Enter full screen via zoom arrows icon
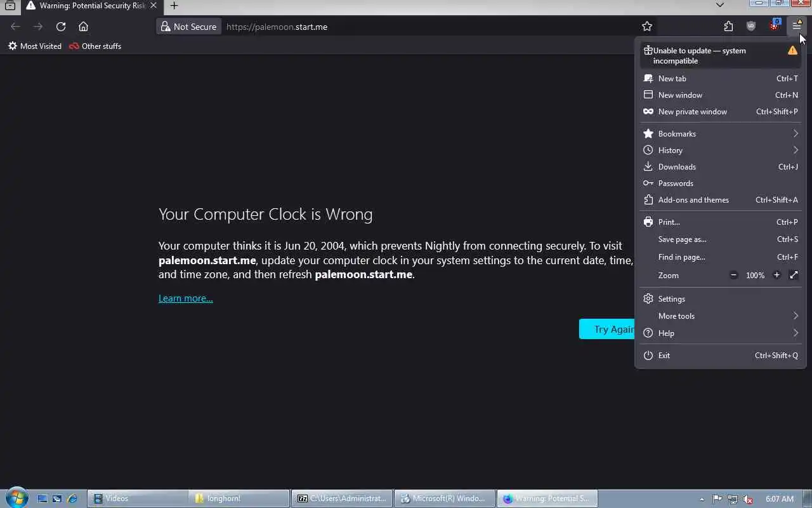 tap(794, 276)
